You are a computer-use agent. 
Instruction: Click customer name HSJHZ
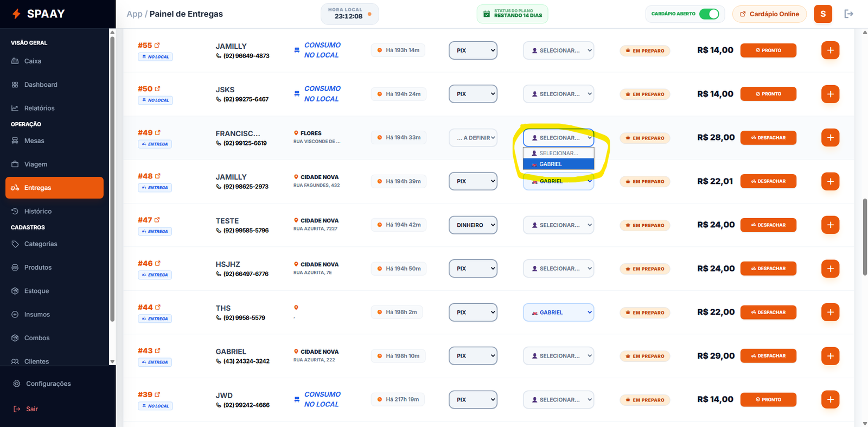[228, 264]
